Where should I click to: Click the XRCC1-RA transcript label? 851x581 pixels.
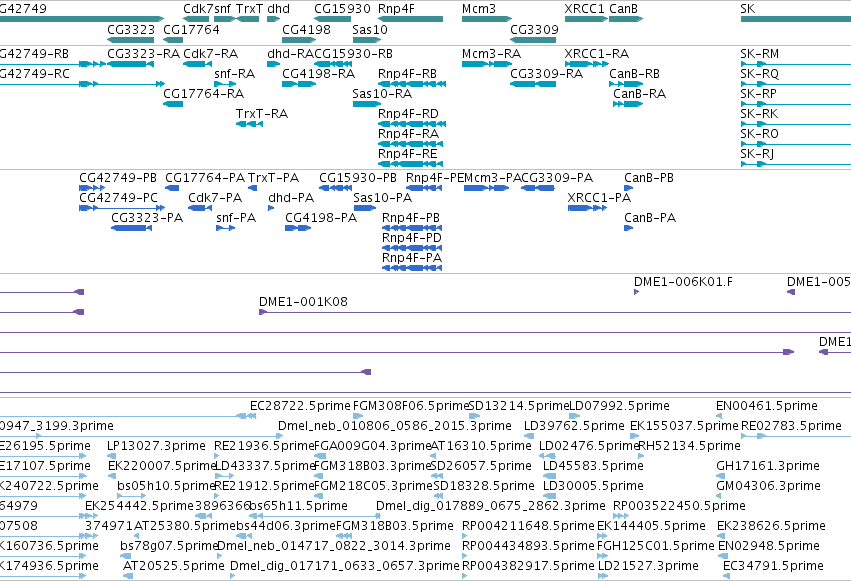(596, 54)
